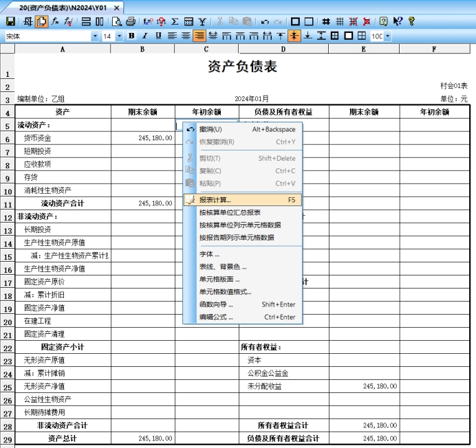Toggle bold formatting

click(x=131, y=36)
